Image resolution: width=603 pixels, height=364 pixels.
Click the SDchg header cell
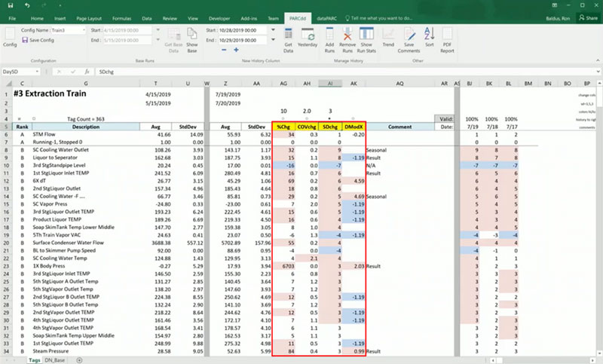point(330,127)
